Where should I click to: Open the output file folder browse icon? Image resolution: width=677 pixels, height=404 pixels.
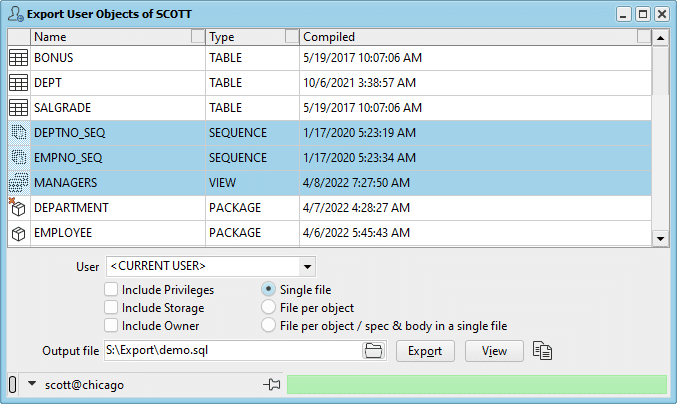[x=373, y=350]
